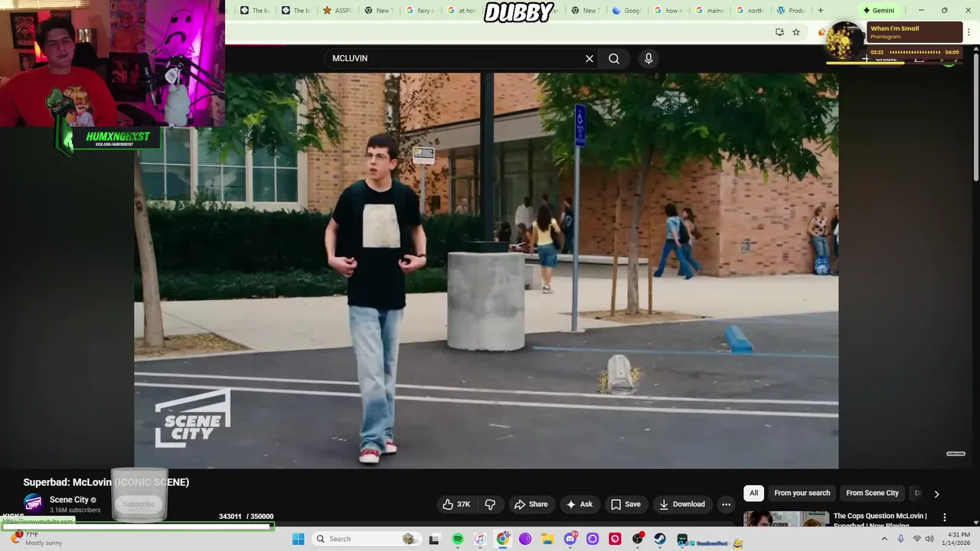Open Task View on the taskbar

434,539
